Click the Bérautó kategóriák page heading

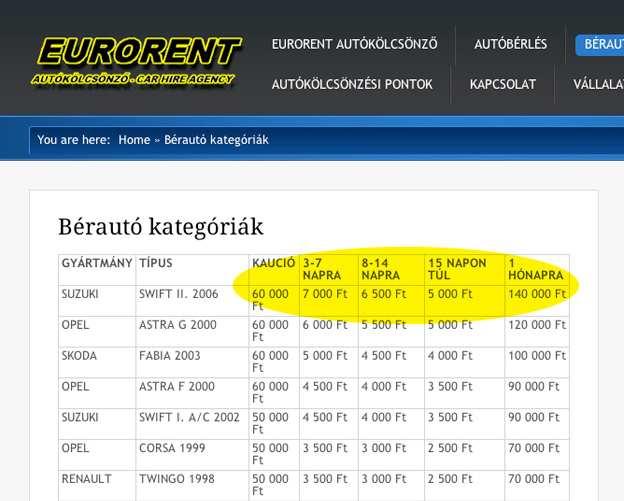point(161,227)
